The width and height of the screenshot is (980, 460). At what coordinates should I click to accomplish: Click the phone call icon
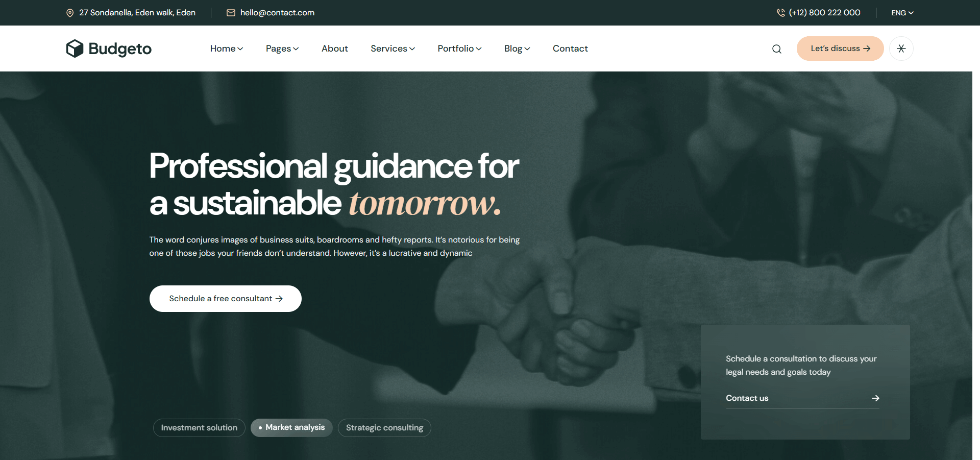[x=781, y=13]
